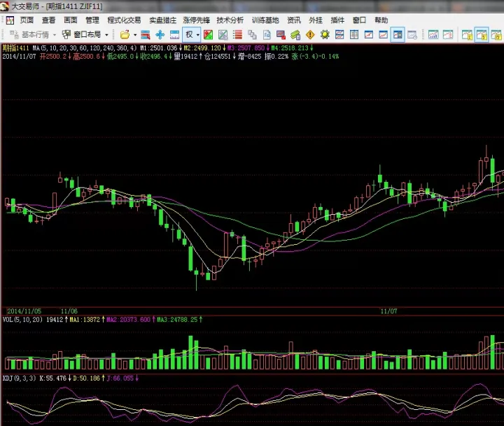Click the VOL(5,10,20) volume indicator label

(22, 319)
